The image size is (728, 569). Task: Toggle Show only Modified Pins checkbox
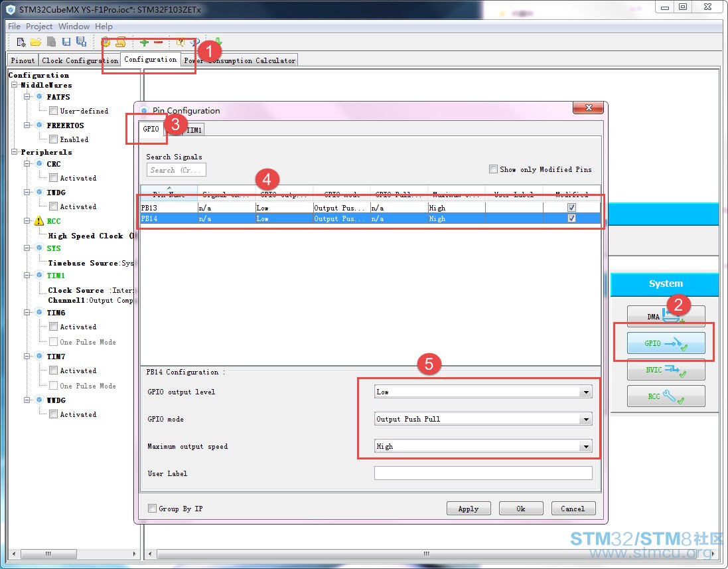[493, 169]
